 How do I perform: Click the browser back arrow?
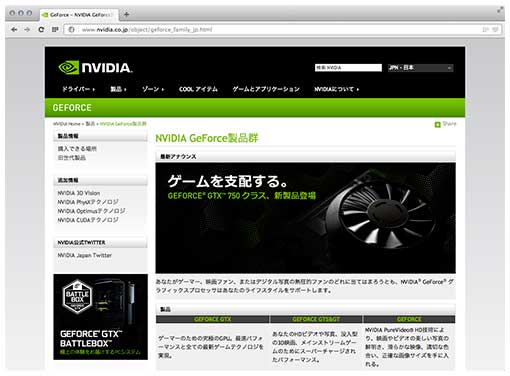coord(14,30)
